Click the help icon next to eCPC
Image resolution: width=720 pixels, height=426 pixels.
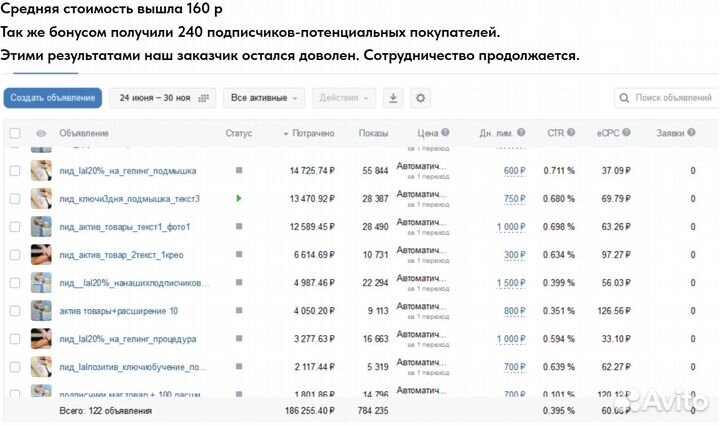626,132
